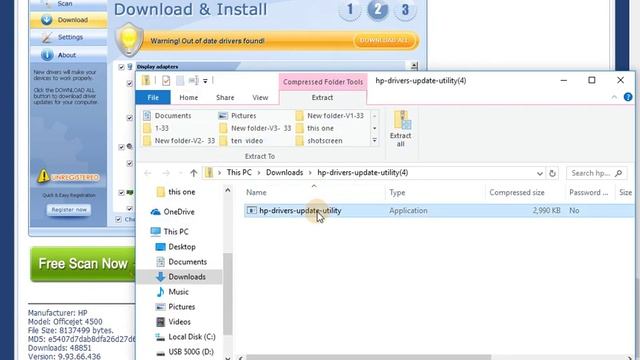640x360 pixels.
Task: Click the Pictures icon in navigation pane
Action: (160, 307)
